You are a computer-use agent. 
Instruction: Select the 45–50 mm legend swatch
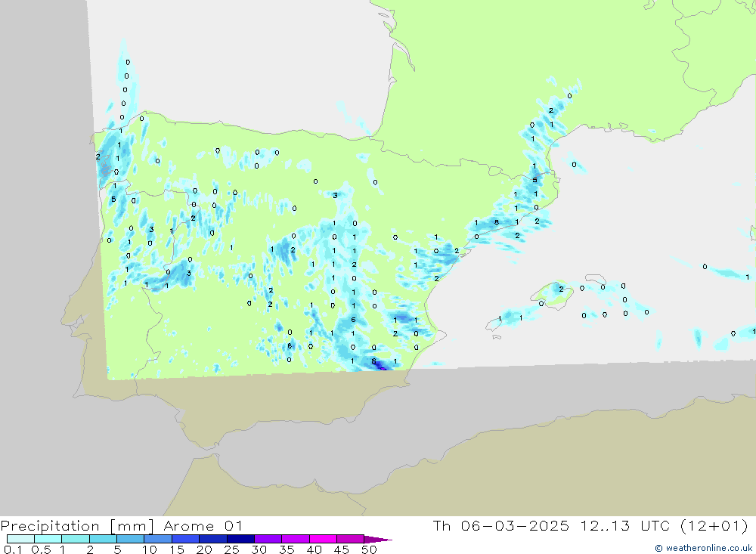350,539
